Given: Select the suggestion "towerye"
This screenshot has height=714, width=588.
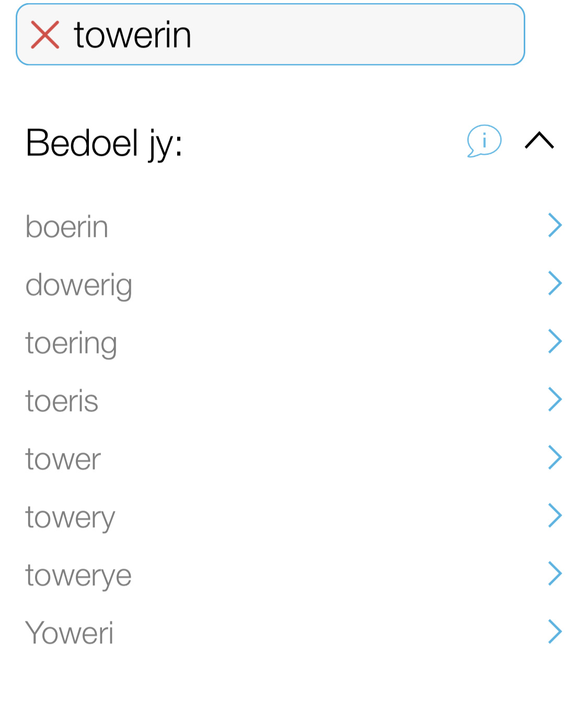Looking at the screenshot, I should coord(78,575).
